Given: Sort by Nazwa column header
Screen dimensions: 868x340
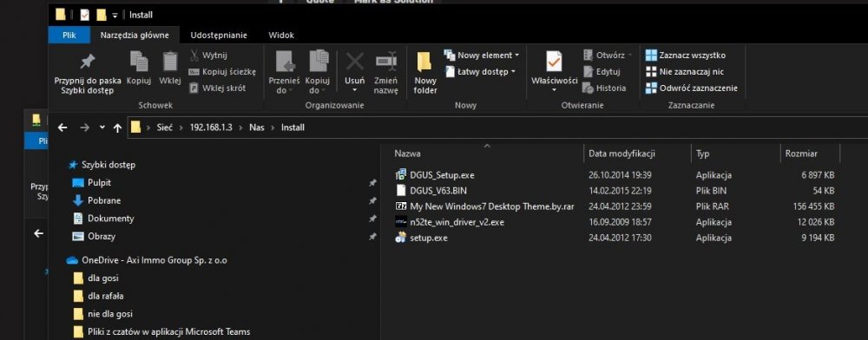Looking at the screenshot, I should pyautogui.click(x=407, y=154).
